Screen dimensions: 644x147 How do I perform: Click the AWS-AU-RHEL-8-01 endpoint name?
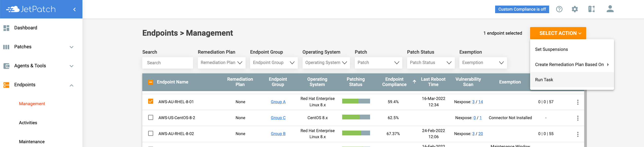tap(176, 102)
